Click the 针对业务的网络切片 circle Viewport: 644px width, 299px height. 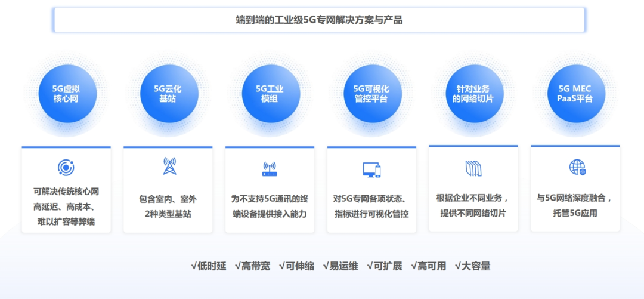pyautogui.click(x=473, y=94)
